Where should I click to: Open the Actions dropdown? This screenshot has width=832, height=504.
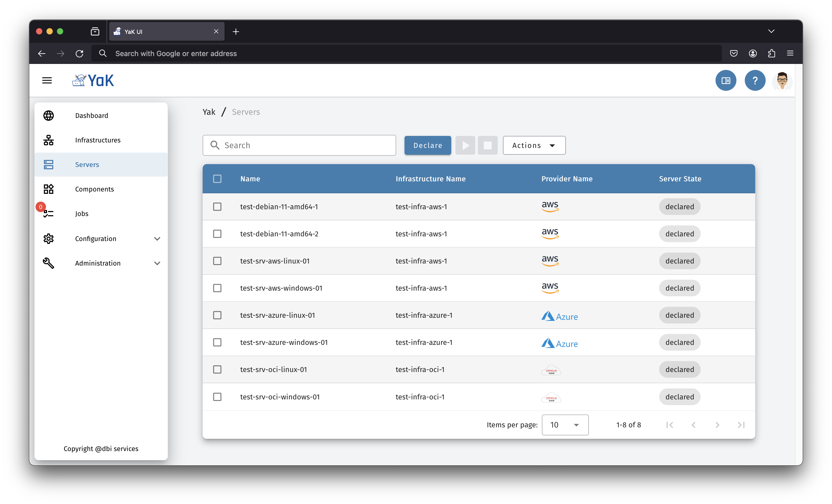pyautogui.click(x=534, y=145)
